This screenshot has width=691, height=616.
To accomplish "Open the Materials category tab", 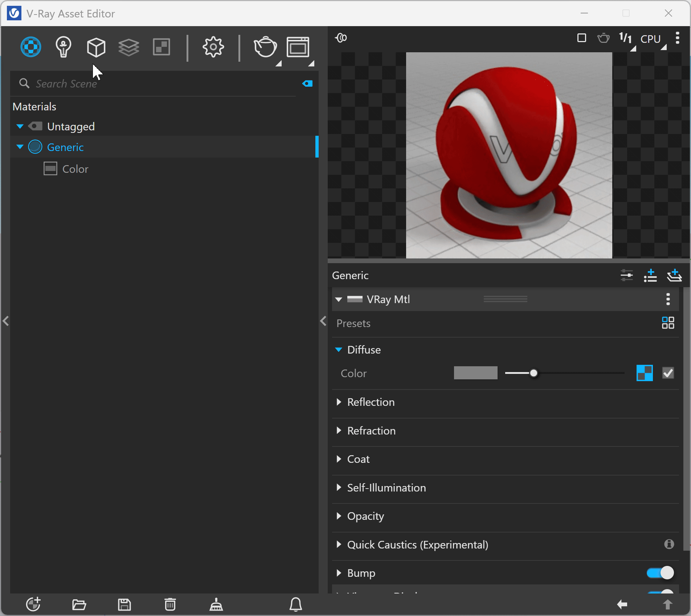I will point(31,47).
